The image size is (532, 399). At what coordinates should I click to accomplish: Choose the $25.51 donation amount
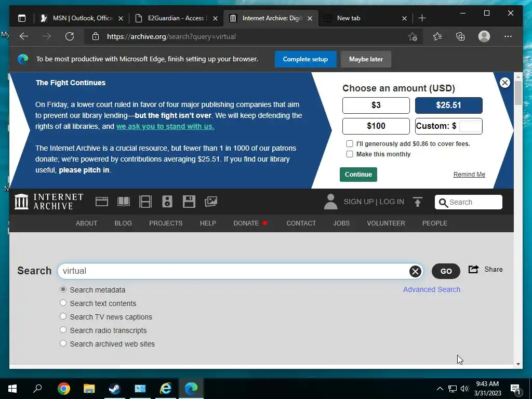pyautogui.click(x=448, y=105)
